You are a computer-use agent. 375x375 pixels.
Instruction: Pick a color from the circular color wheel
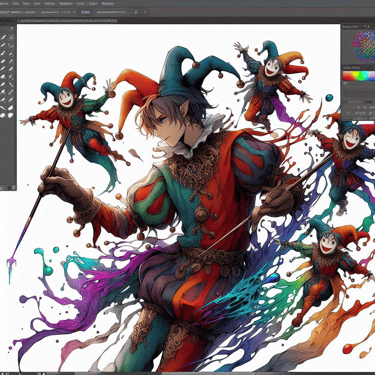point(364,47)
